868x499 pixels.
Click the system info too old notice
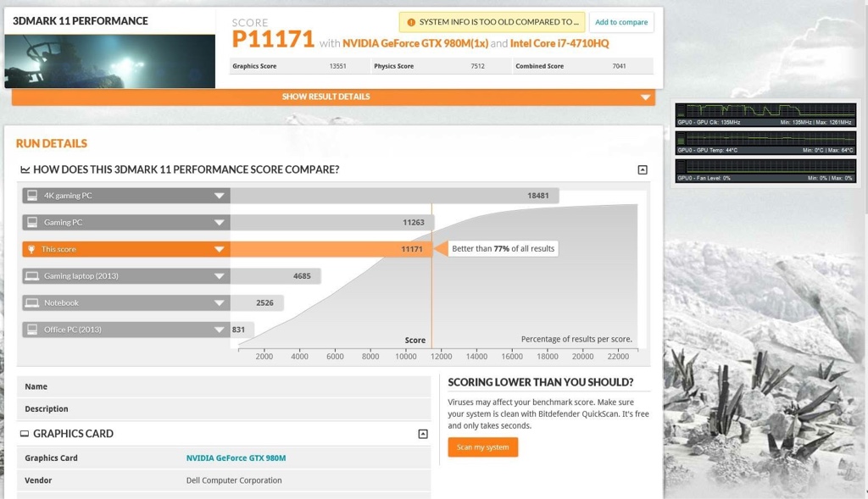pyautogui.click(x=492, y=22)
